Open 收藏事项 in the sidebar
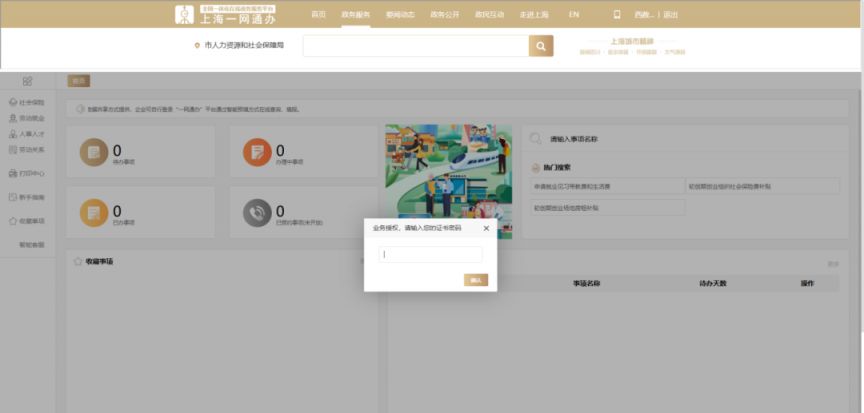Viewport: 864px width, 413px height. (27, 221)
